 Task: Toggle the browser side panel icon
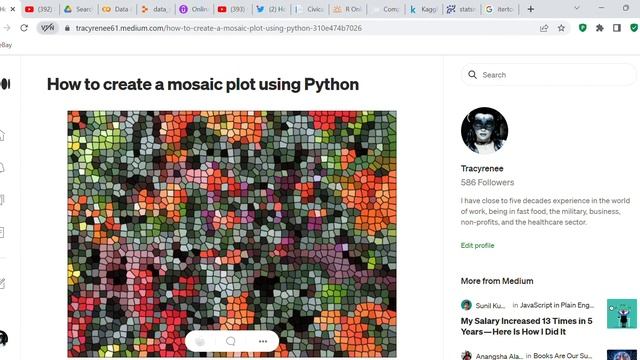[617, 28]
